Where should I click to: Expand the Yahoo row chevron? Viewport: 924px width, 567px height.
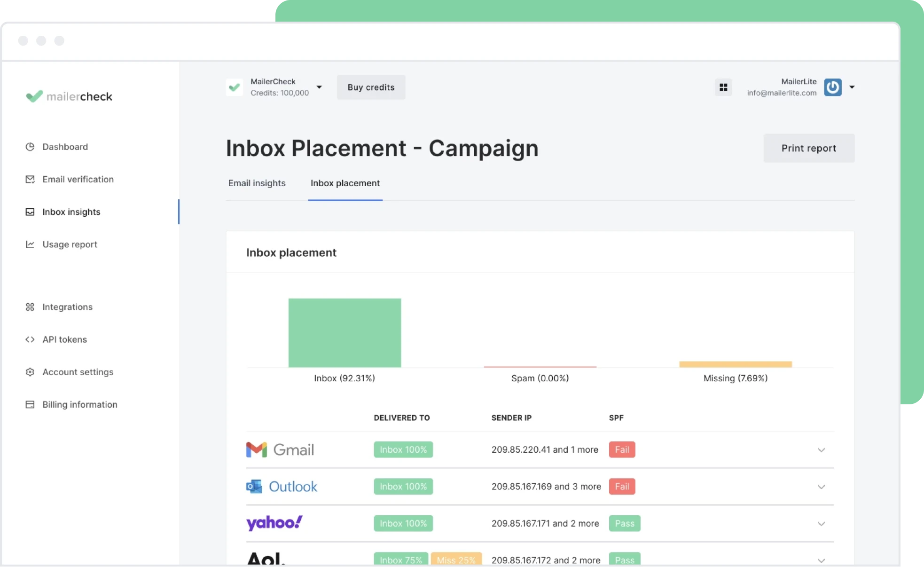tap(821, 524)
